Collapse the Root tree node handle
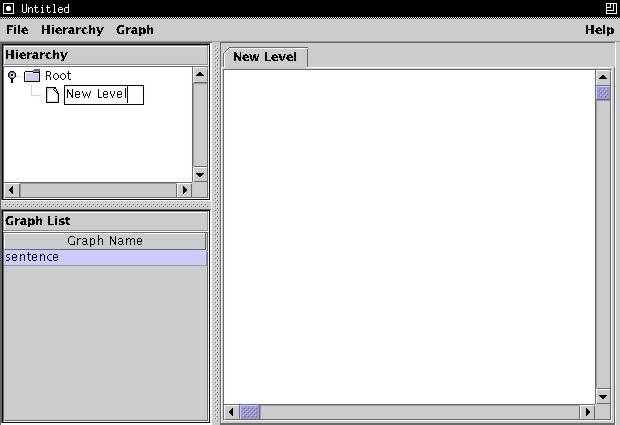This screenshot has width=620, height=425. 12,76
